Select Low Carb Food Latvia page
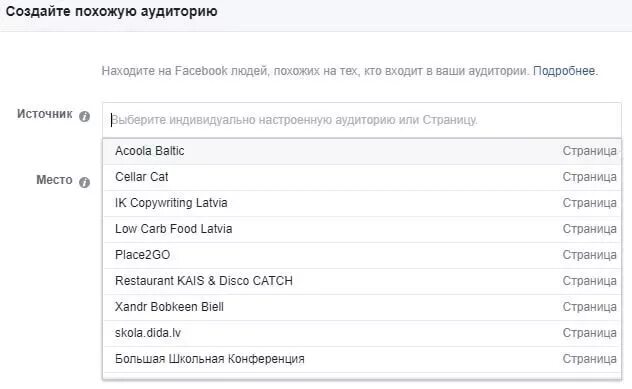632x389 pixels. click(x=362, y=229)
